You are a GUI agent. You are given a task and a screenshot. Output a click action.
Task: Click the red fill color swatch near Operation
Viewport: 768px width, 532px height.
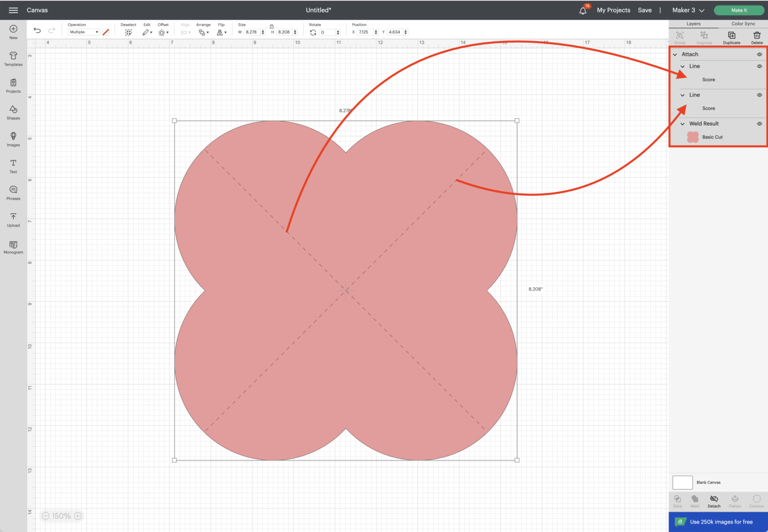click(x=105, y=32)
